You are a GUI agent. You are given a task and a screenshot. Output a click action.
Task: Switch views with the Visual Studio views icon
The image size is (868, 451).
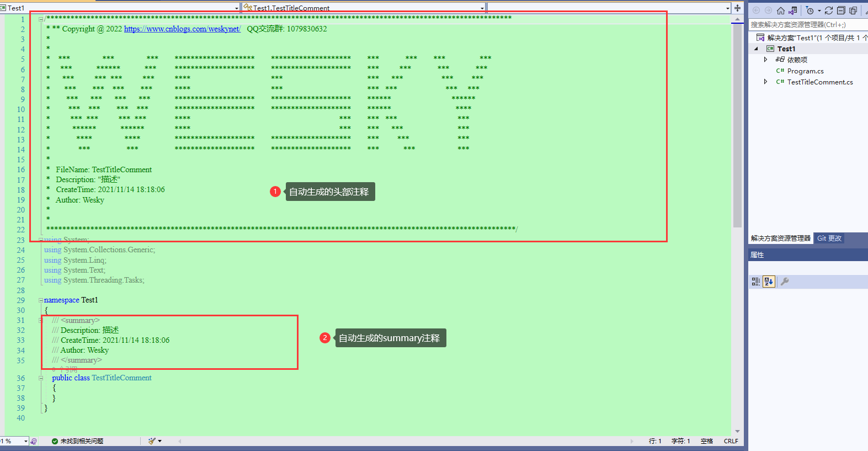pyautogui.click(x=793, y=10)
